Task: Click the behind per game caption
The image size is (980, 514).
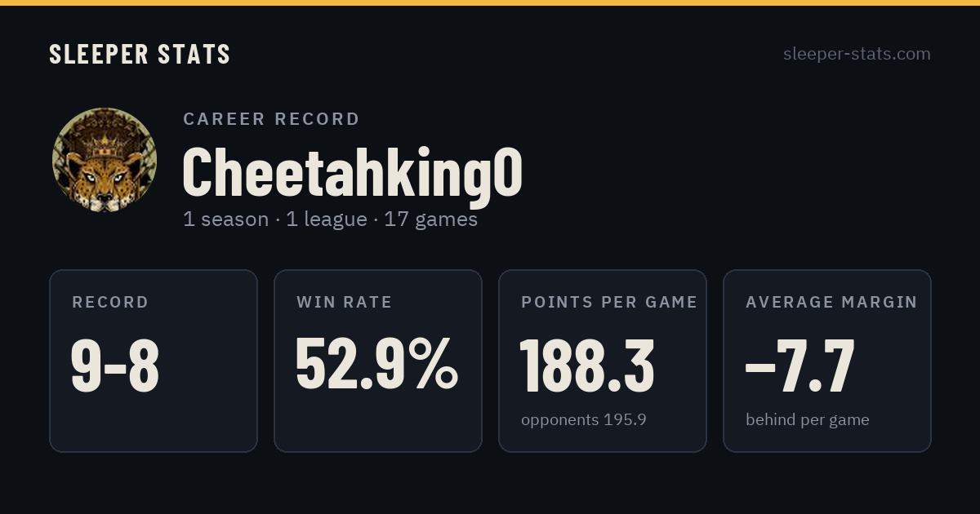Action: click(808, 420)
